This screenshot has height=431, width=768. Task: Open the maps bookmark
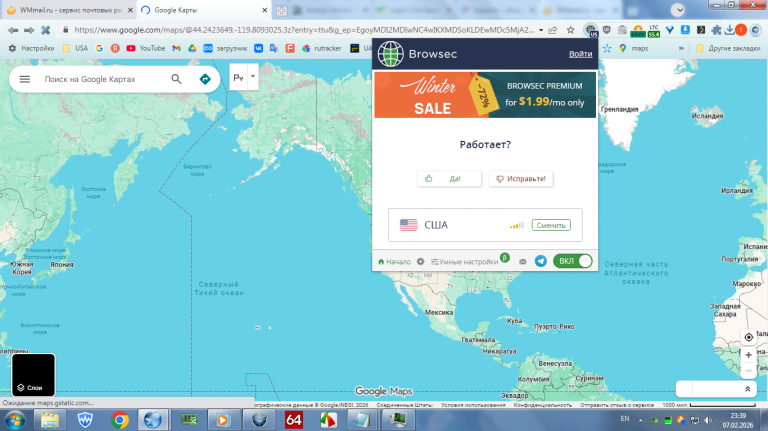point(633,48)
